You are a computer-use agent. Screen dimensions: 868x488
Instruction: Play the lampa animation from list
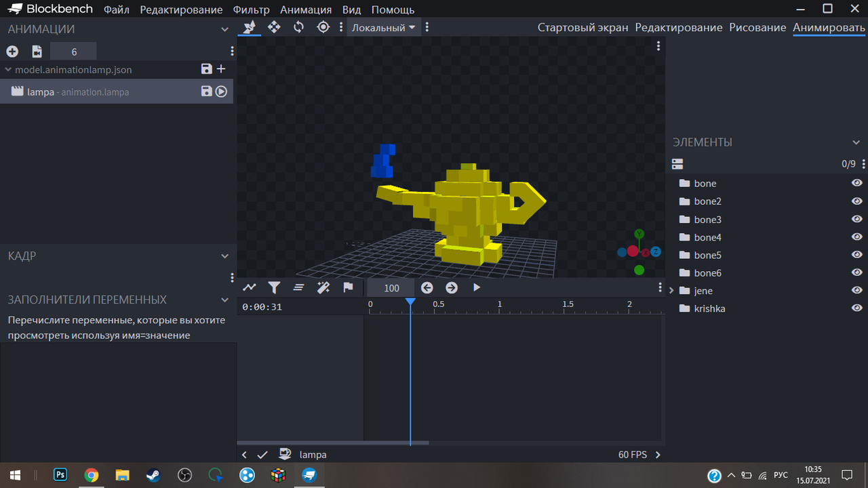pos(221,91)
